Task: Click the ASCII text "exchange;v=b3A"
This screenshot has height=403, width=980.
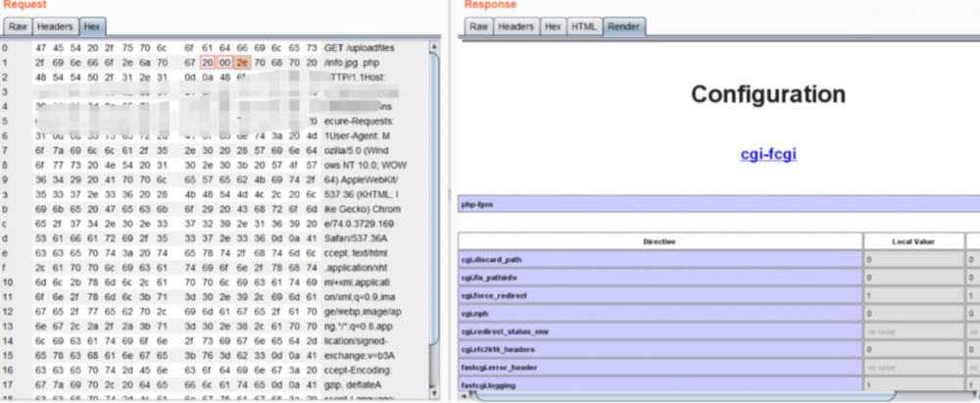Action: point(357,355)
